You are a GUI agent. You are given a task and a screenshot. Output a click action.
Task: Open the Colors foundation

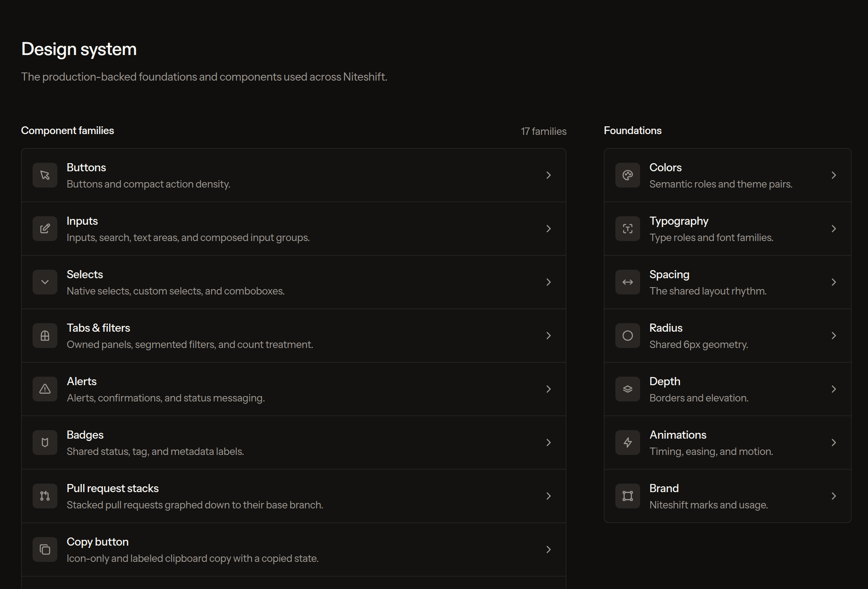pyautogui.click(x=728, y=175)
